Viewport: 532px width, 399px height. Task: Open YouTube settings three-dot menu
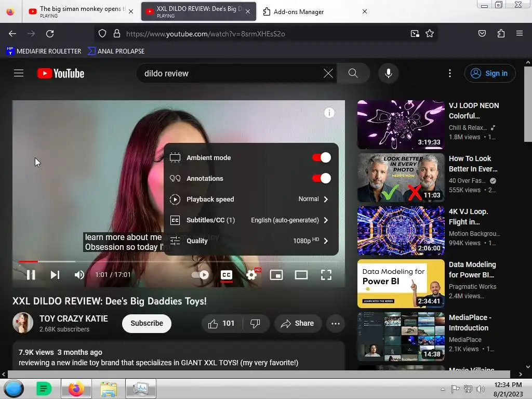coord(450,73)
